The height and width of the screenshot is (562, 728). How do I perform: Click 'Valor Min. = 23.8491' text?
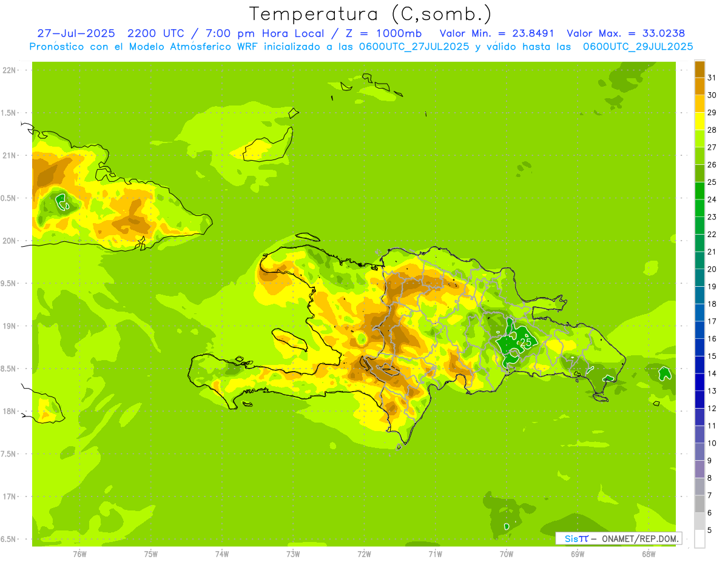click(x=497, y=33)
